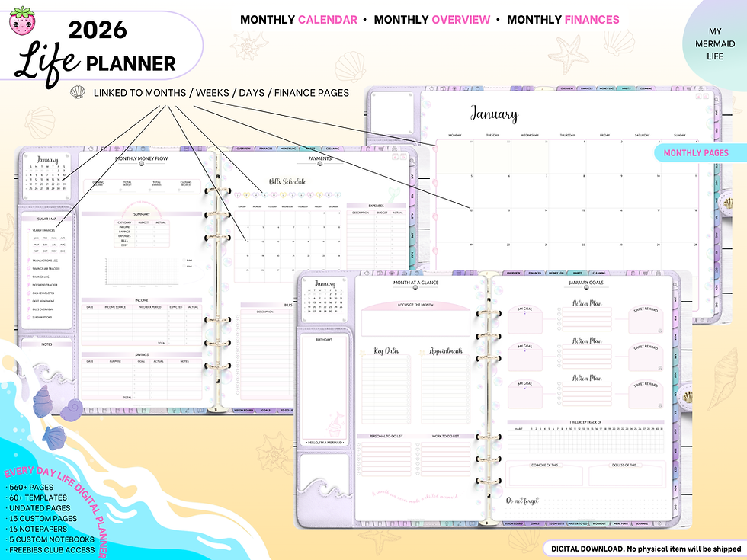Open briefcase icon on January calendar planner
Viewport: 747px width, 560px height.
(x=466, y=88)
